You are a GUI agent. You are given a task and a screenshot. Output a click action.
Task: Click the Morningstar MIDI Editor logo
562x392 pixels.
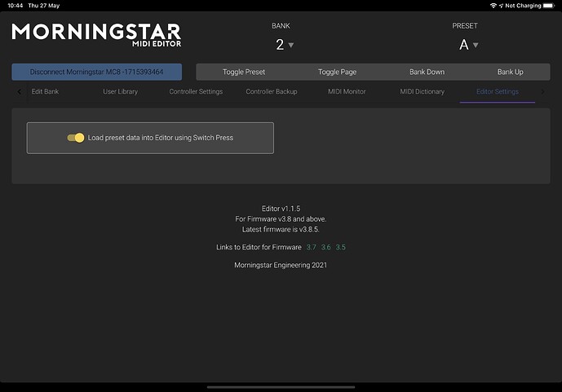[x=96, y=35]
